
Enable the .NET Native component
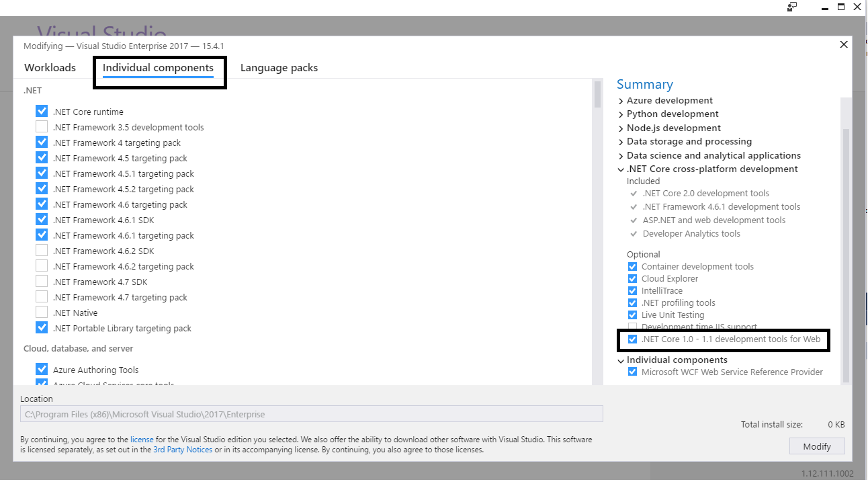pyautogui.click(x=42, y=313)
